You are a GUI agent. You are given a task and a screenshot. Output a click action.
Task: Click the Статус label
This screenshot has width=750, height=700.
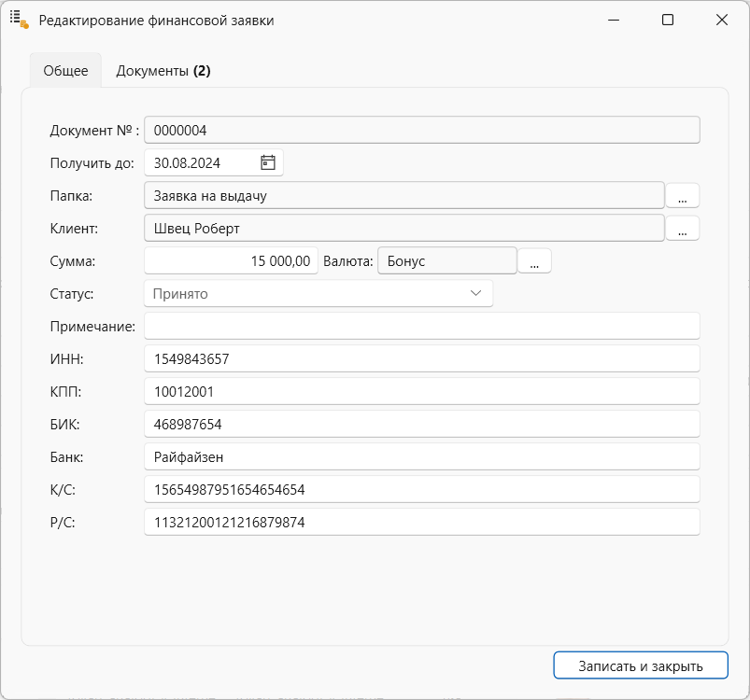click(72, 293)
